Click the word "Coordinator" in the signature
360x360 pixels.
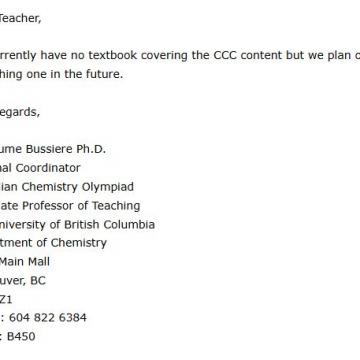[48, 168]
